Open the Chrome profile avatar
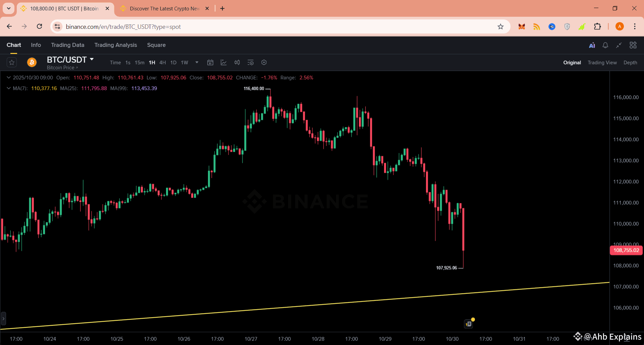Viewport: 644px width, 345px height. pyautogui.click(x=620, y=27)
